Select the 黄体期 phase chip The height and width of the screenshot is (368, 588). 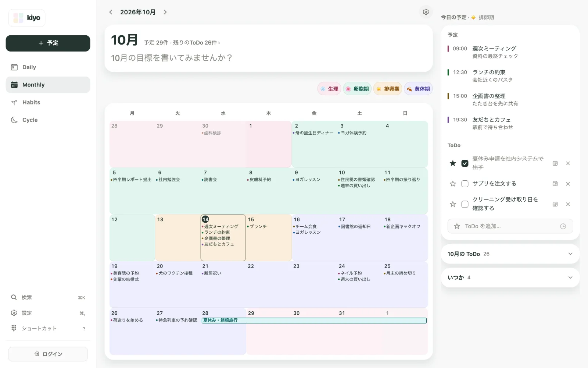418,89
